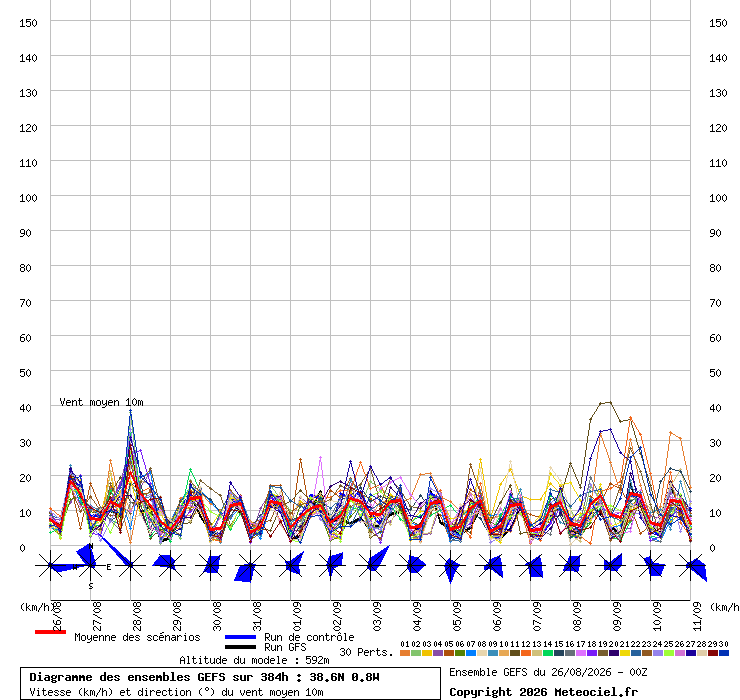Open the Copyright 2026 Meteociel.fr credit
This screenshot has height=700, width=740.
pyautogui.click(x=544, y=692)
